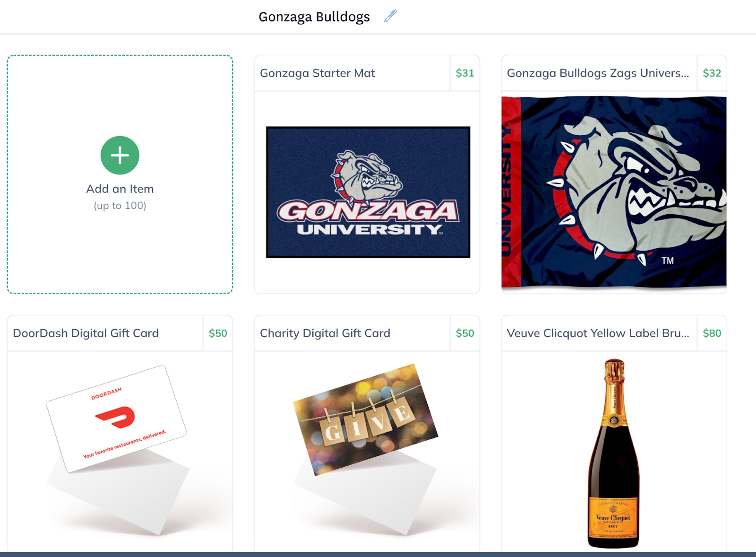This screenshot has height=557, width=756.
Task: Click the $31 price tag
Action: pyautogui.click(x=465, y=73)
